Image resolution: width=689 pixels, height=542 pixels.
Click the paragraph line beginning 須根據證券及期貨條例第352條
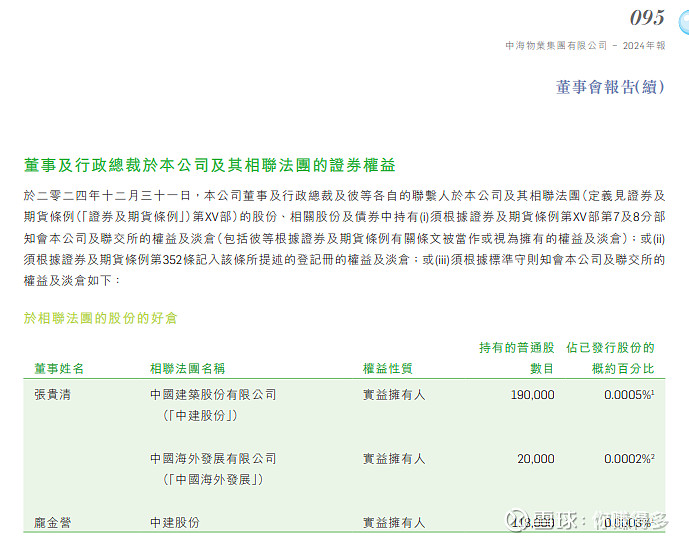point(344,259)
